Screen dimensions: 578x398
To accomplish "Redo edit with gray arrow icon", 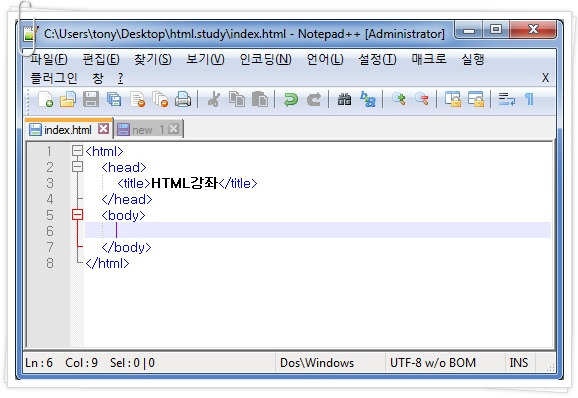I will coord(314,99).
